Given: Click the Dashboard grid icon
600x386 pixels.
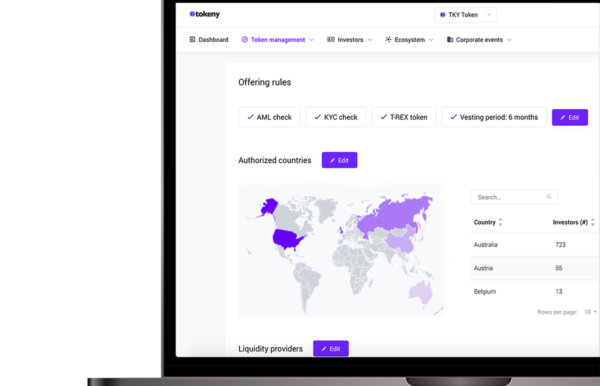Looking at the screenshot, I should pyautogui.click(x=192, y=39).
